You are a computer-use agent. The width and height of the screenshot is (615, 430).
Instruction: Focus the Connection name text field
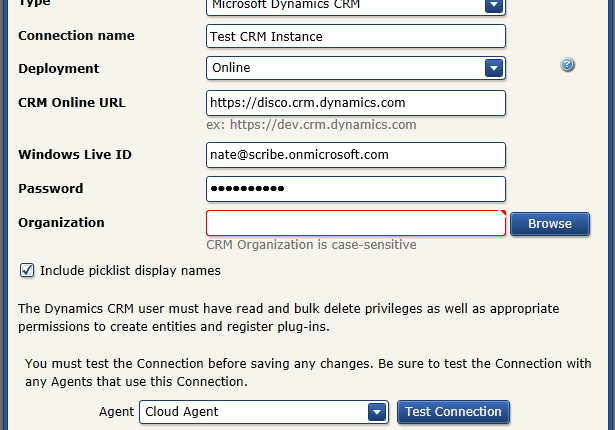click(x=355, y=36)
